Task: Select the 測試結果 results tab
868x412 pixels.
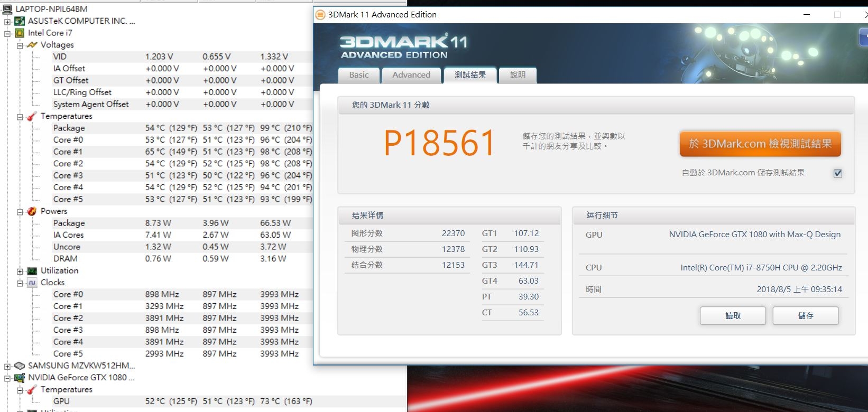Action: (x=470, y=75)
